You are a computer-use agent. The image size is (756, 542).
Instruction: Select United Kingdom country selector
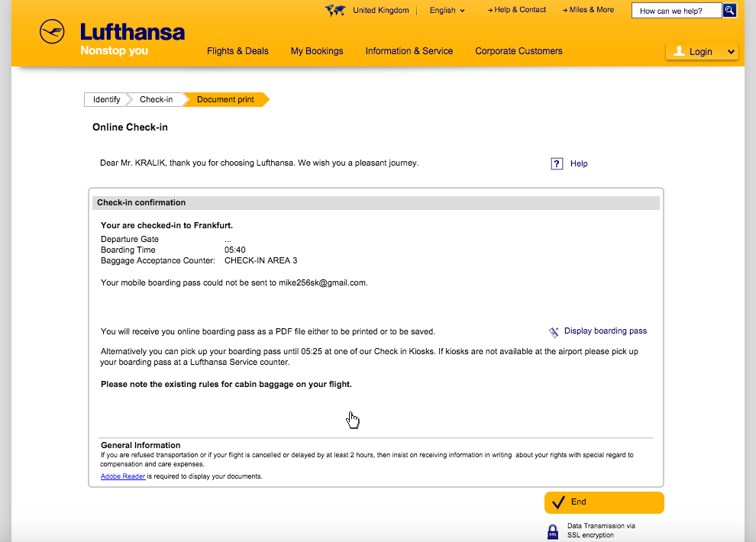click(381, 10)
